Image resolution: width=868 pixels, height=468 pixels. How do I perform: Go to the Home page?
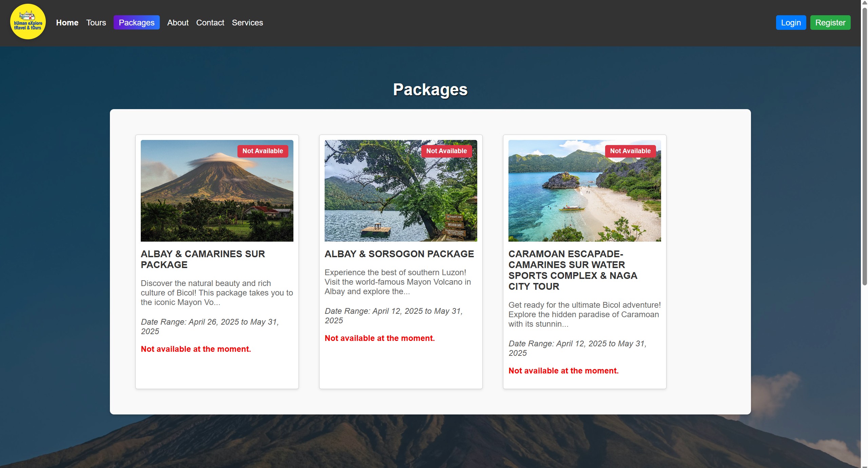click(67, 23)
